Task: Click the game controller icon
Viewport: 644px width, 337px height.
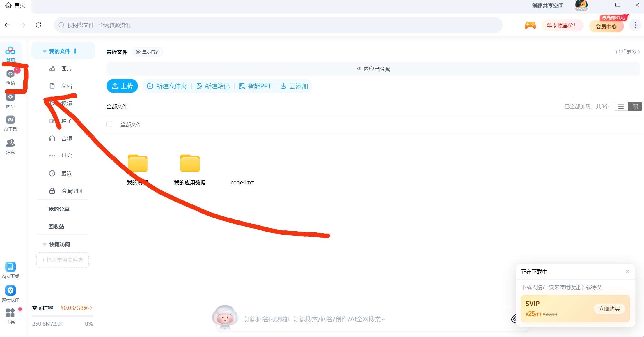Action: (x=530, y=25)
